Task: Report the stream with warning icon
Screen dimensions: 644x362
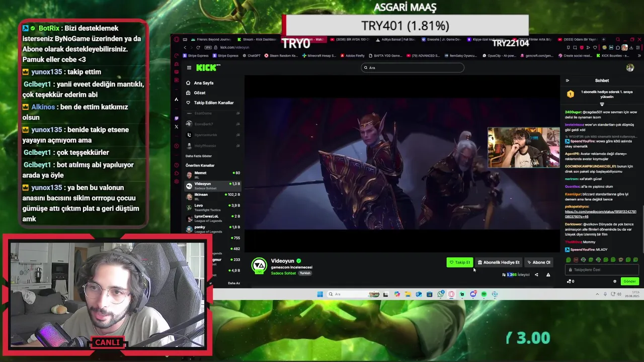Action: click(x=548, y=275)
